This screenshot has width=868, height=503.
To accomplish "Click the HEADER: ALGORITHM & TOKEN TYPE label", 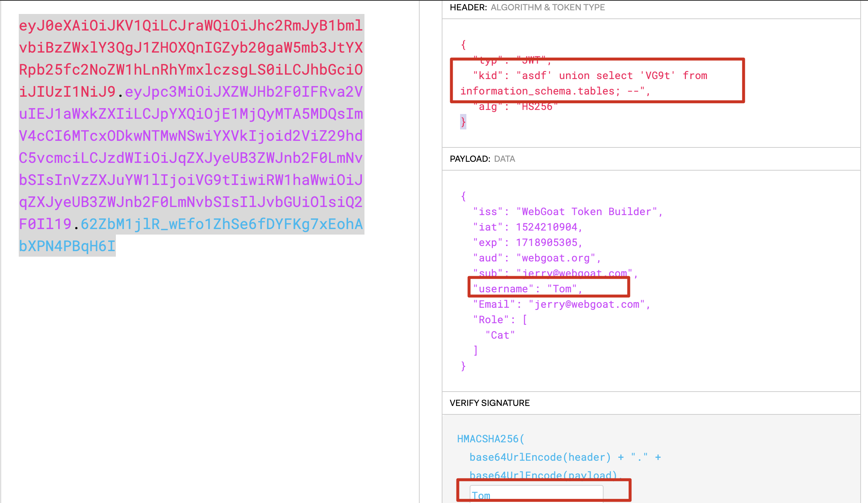I will tap(527, 7).
